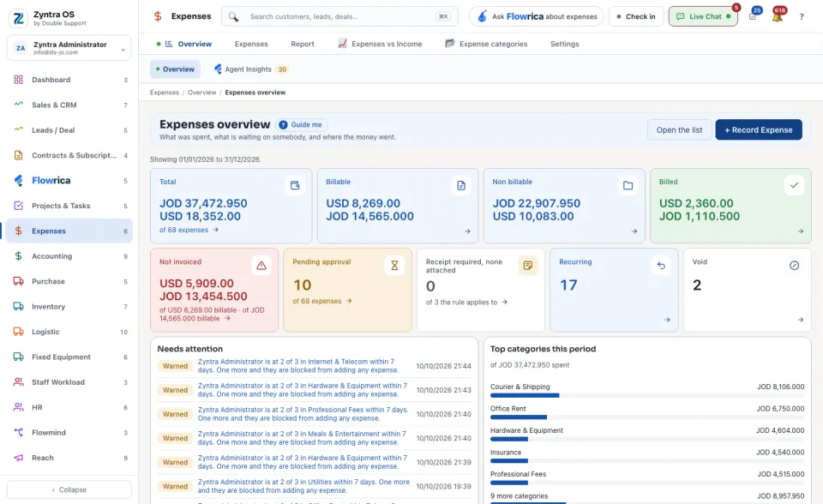823x504 pixels.
Task: Click Open the list button
Action: [x=679, y=130]
